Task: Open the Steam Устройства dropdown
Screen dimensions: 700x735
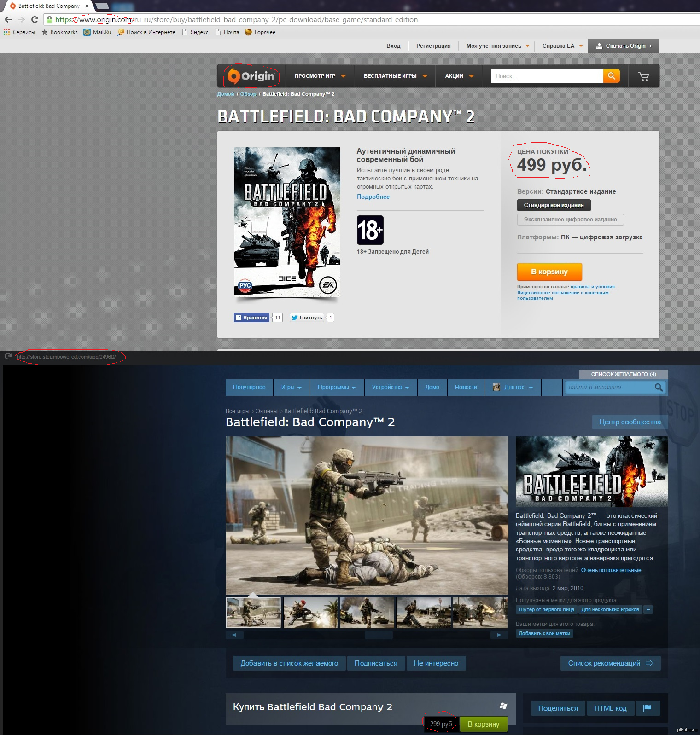Action: point(391,388)
